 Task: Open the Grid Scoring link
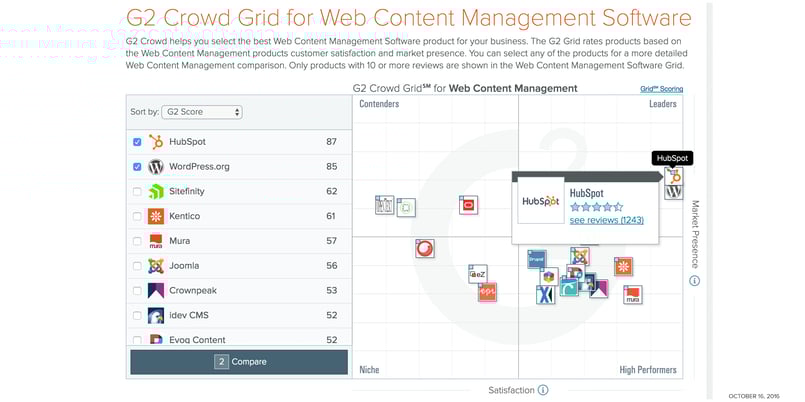[661, 89]
